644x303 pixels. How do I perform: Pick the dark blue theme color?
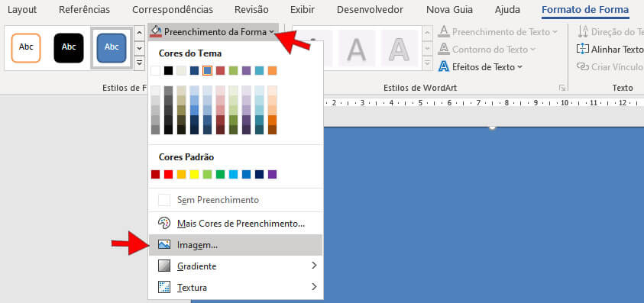click(x=194, y=71)
